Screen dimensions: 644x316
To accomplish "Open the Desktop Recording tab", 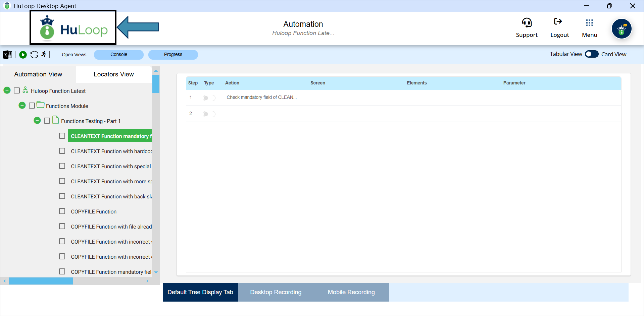I will click(276, 292).
